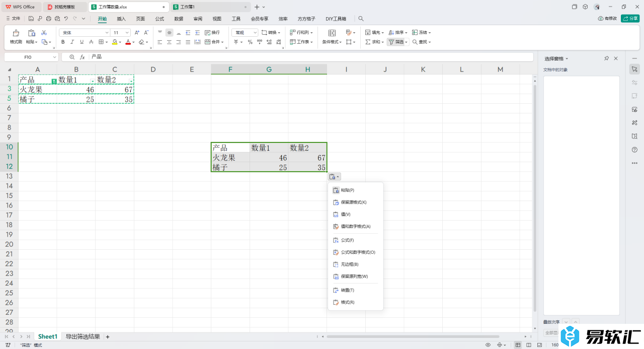644x349 pixels.
Task: Pin the 选择窗格 side panel
Action: [607, 58]
